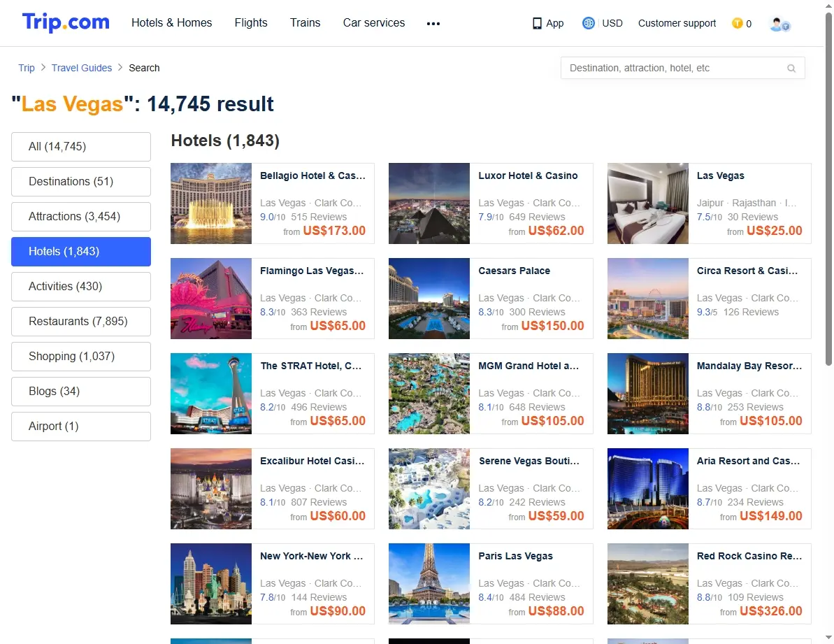Image resolution: width=834 pixels, height=644 pixels.
Task: Click the Aria Resort and Cas... title
Action: [x=749, y=461]
